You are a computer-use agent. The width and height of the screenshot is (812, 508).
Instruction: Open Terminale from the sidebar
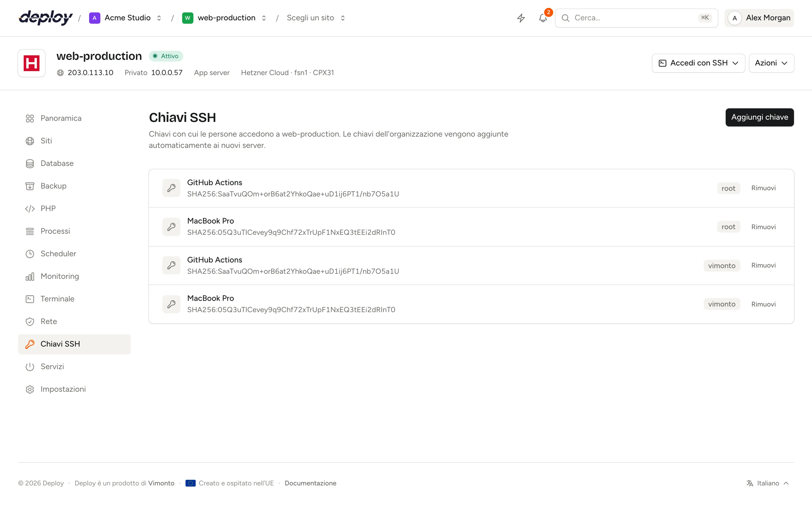click(x=74, y=299)
